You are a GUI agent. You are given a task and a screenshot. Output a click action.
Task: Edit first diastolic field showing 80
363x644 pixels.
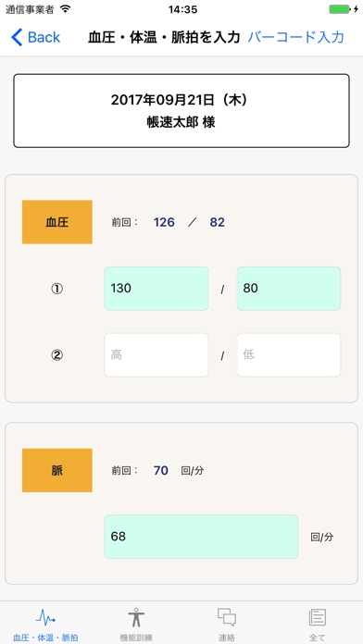[x=289, y=289]
